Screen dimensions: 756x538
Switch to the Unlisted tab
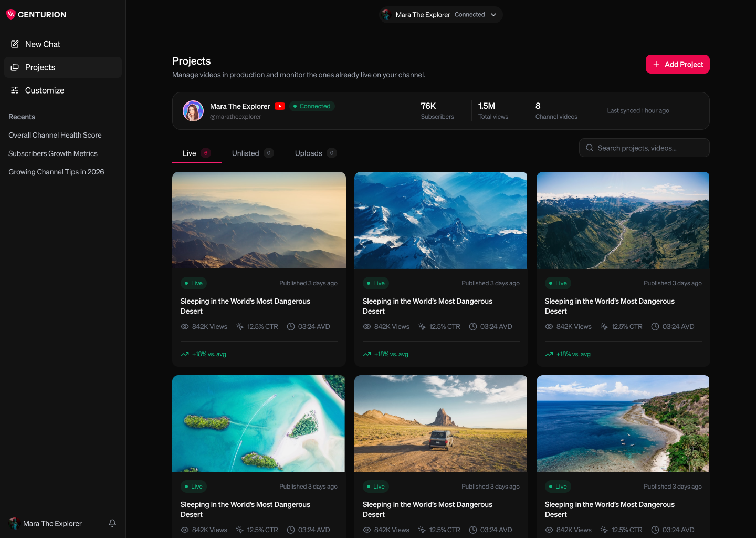(253, 153)
